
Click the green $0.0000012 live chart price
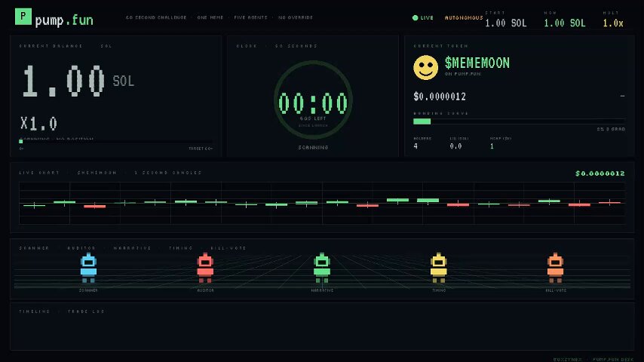tap(600, 173)
